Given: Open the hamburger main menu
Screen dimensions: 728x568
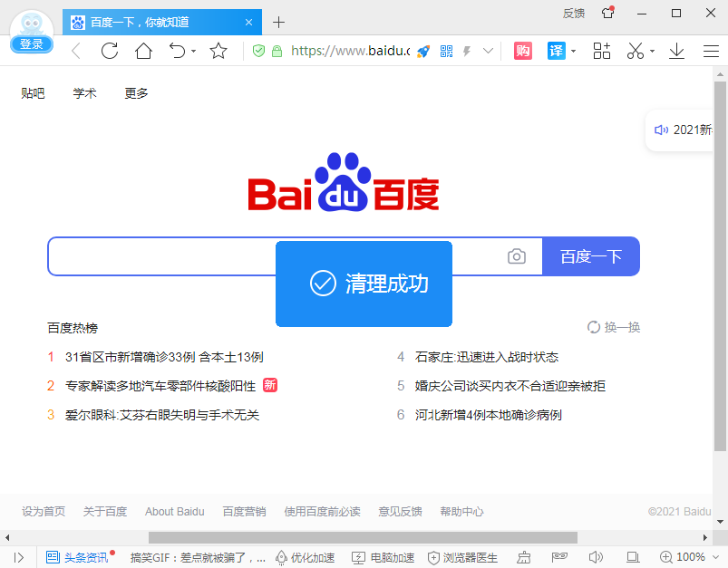Looking at the screenshot, I should pos(711,51).
